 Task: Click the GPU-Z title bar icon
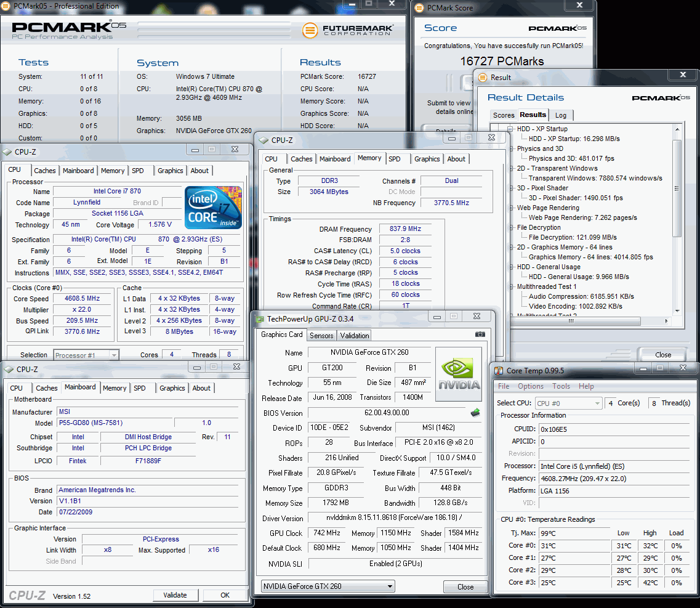[x=260, y=319]
